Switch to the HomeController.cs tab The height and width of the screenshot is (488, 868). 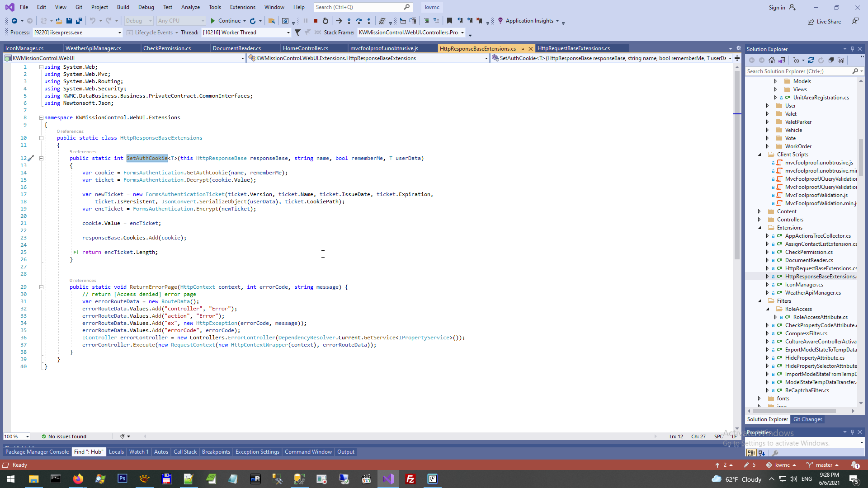(306, 48)
